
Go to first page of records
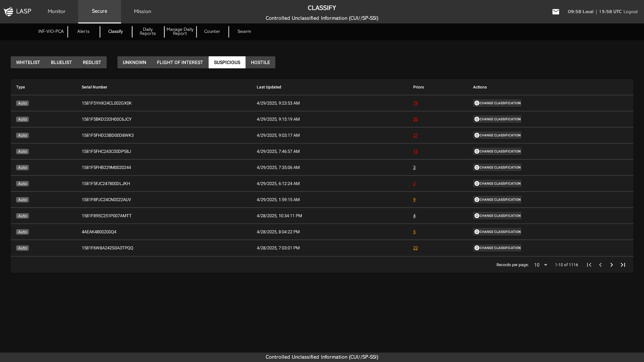tap(589, 265)
